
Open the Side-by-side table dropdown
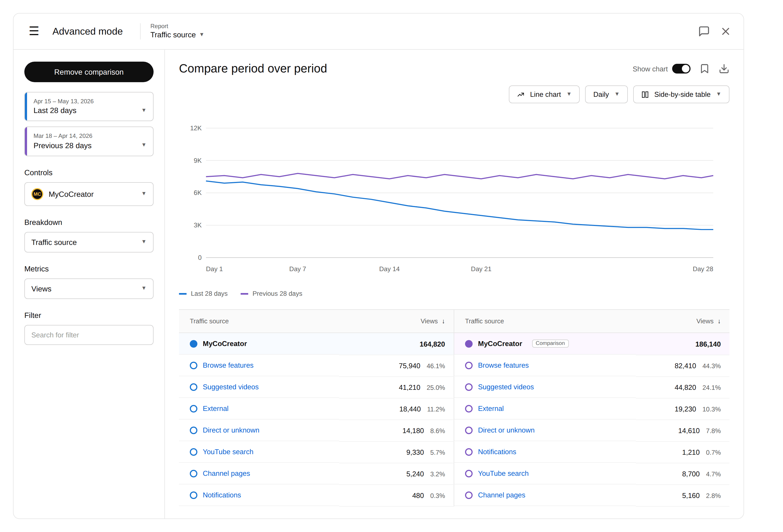click(x=681, y=94)
